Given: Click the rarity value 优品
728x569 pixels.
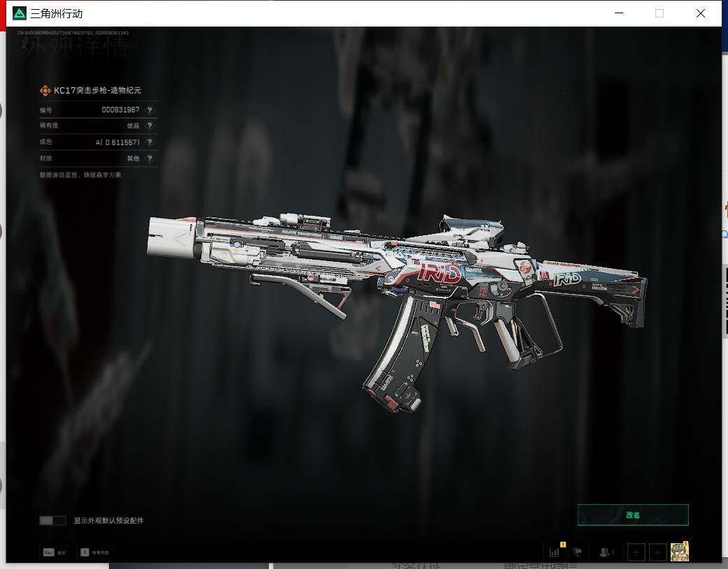Looking at the screenshot, I should tap(133, 126).
